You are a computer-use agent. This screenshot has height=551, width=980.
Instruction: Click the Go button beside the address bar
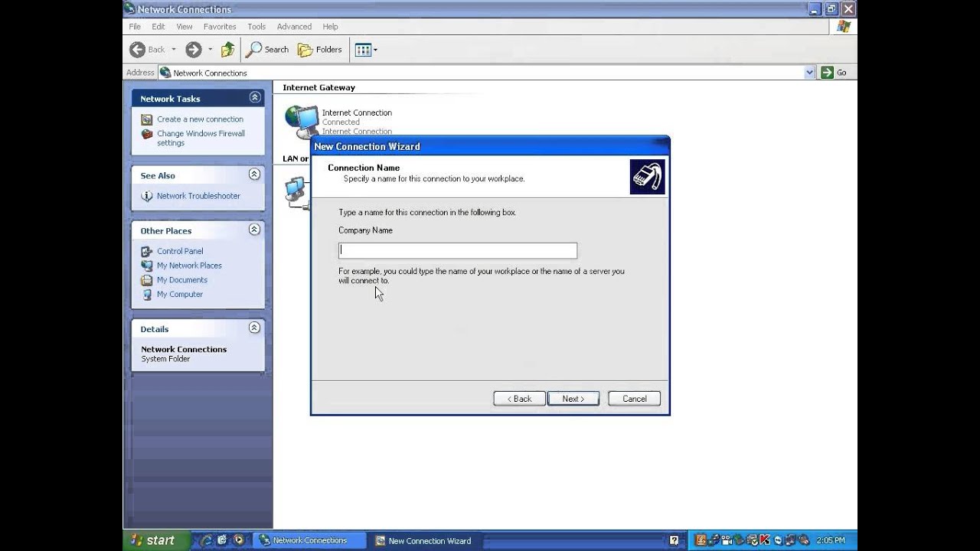click(x=834, y=73)
